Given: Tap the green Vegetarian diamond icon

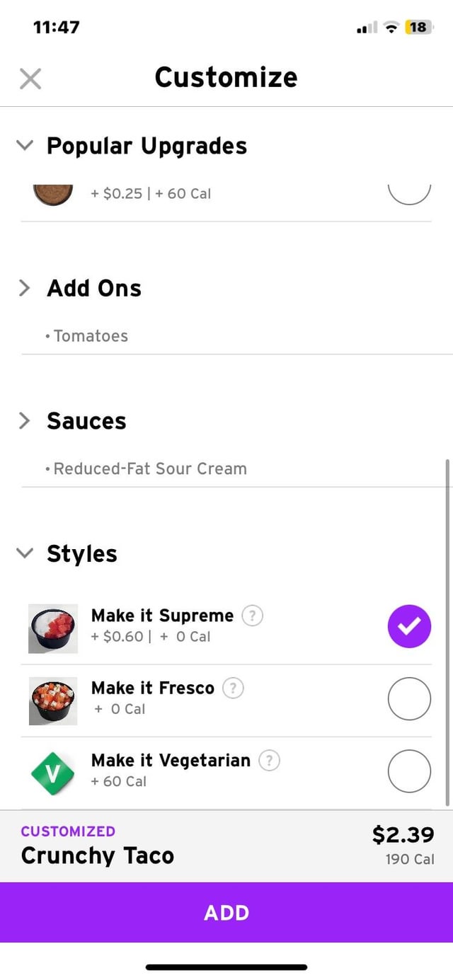Looking at the screenshot, I should [x=52, y=771].
